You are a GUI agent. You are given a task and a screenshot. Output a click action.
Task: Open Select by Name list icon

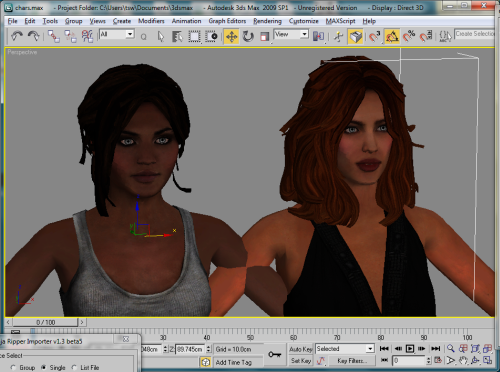[177, 36]
